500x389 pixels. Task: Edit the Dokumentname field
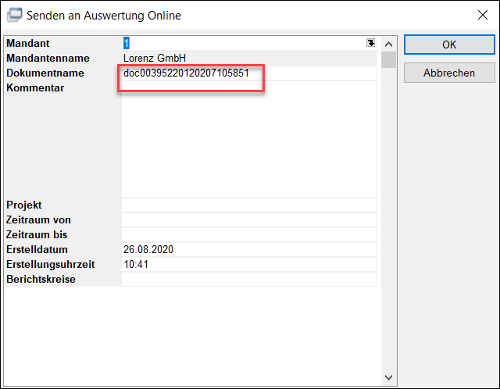tap(249, 73)
